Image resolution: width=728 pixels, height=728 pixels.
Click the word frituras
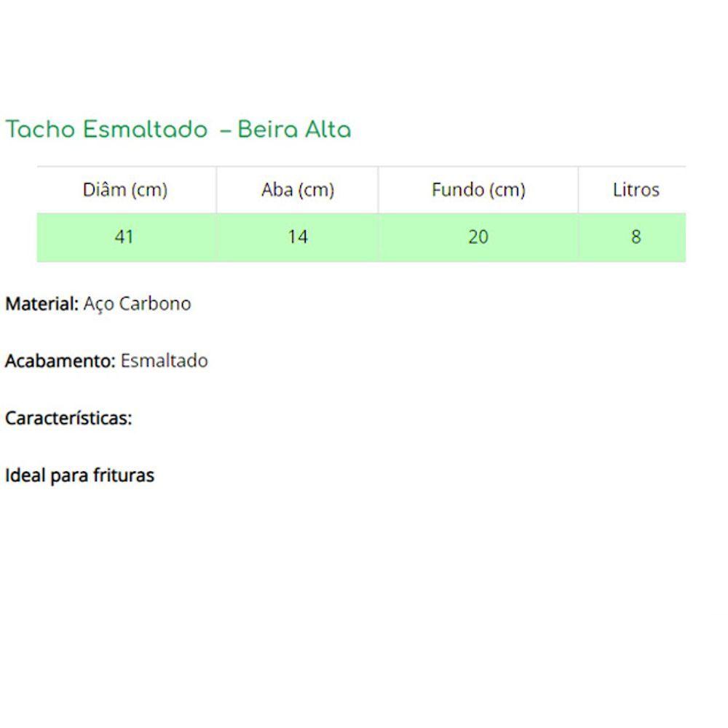point(124,475)
